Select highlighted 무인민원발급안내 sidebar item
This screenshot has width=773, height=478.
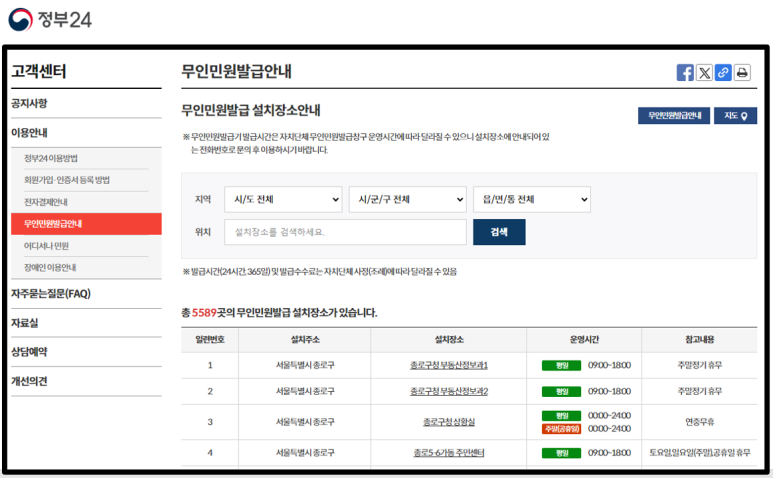[x=86, y=224]
